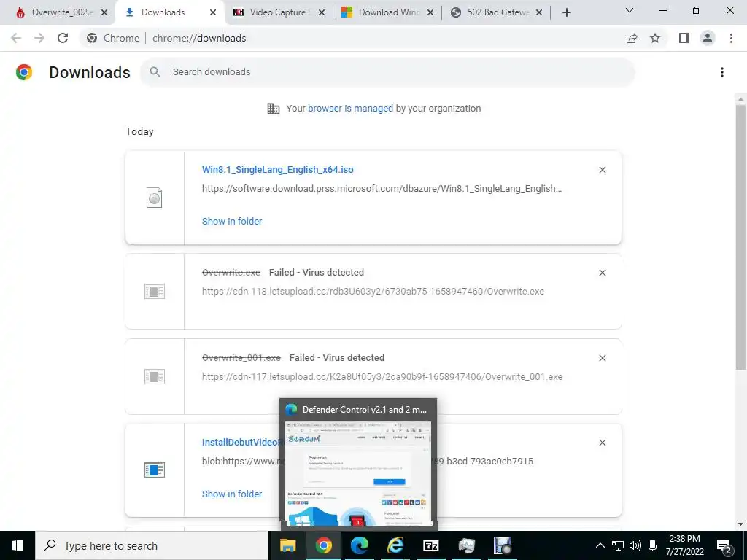
Task: Open the Download Windows tab
Action: tap(388, 12)
